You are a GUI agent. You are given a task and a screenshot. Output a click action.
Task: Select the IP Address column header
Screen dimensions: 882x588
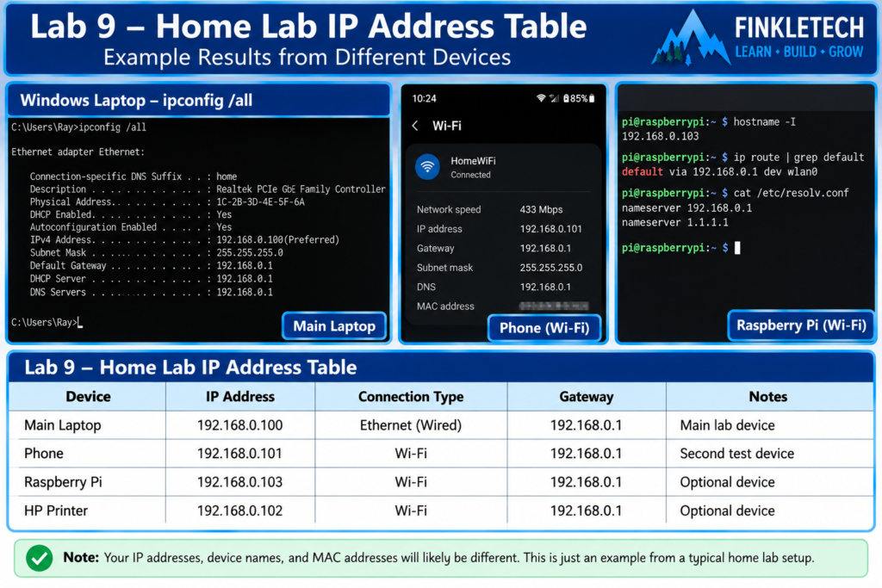pos(240,397)
